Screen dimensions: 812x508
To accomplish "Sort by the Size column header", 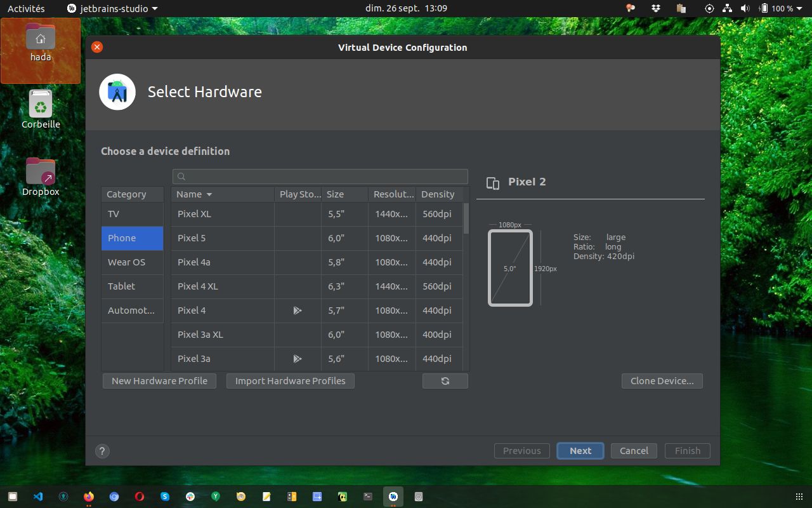I will click(345, 194).
